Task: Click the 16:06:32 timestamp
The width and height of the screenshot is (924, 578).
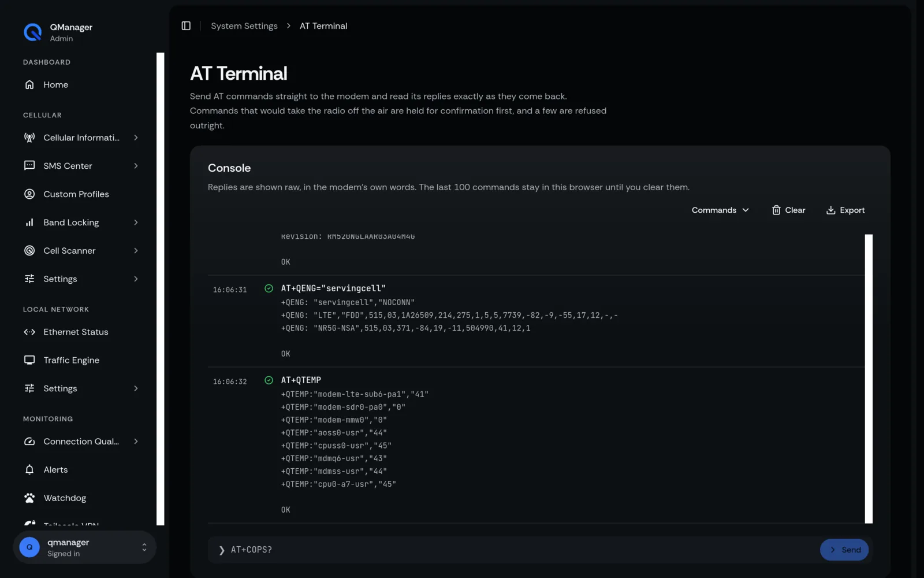Action: [230, 381]
